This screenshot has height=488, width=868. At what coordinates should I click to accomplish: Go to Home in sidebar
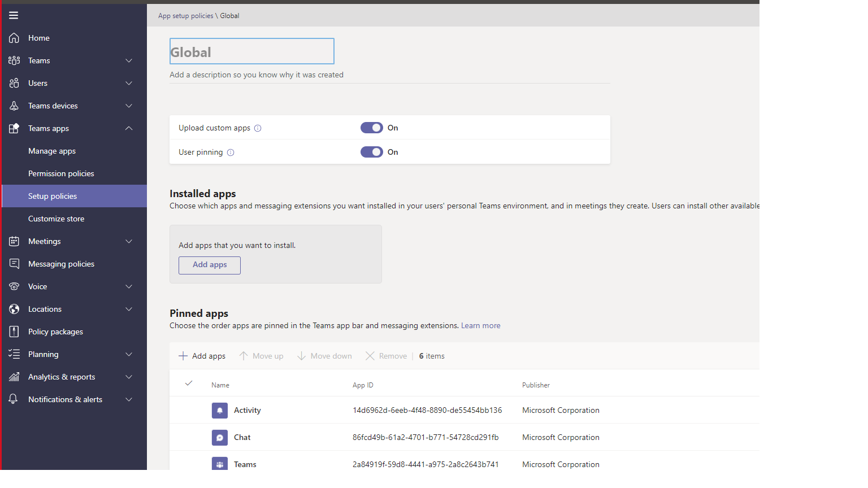[x=39, y=38]
